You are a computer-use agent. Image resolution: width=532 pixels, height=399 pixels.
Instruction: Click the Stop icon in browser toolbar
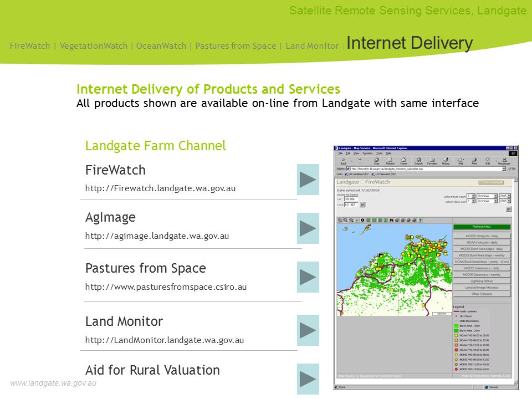(377, 161)
